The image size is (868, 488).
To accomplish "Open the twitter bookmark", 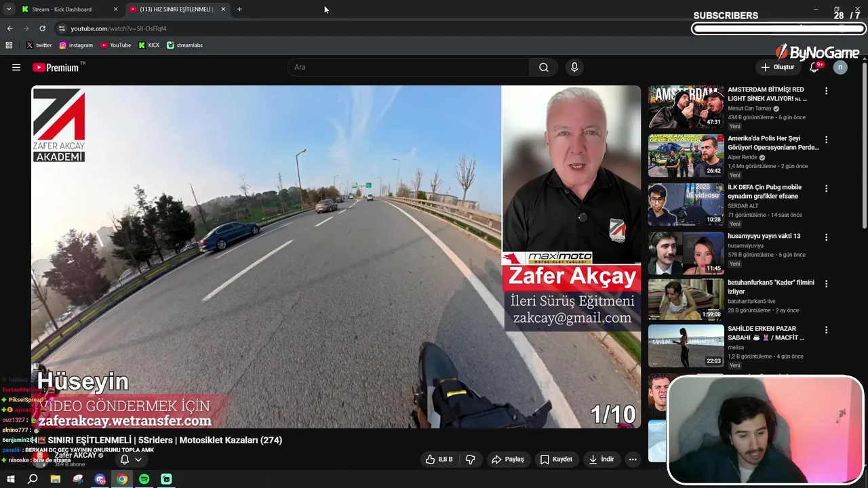I will coord(39,45).
